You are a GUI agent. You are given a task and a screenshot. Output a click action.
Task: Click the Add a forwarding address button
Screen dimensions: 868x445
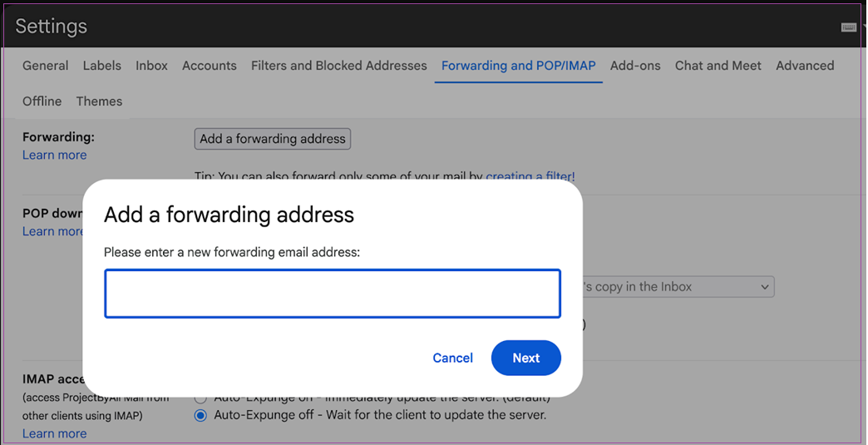coord(272,139)
